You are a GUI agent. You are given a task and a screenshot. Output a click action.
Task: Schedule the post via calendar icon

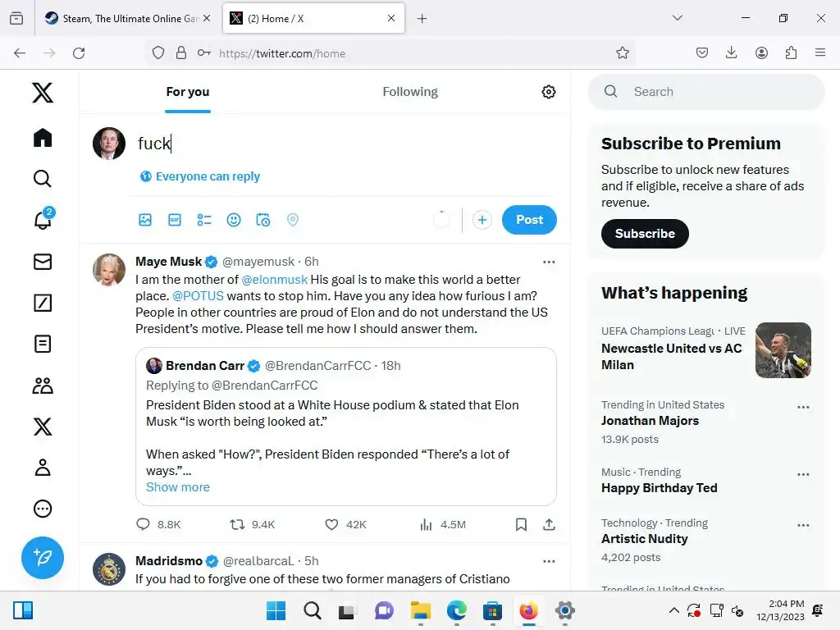pyautogui.click(x=263, y=220)
